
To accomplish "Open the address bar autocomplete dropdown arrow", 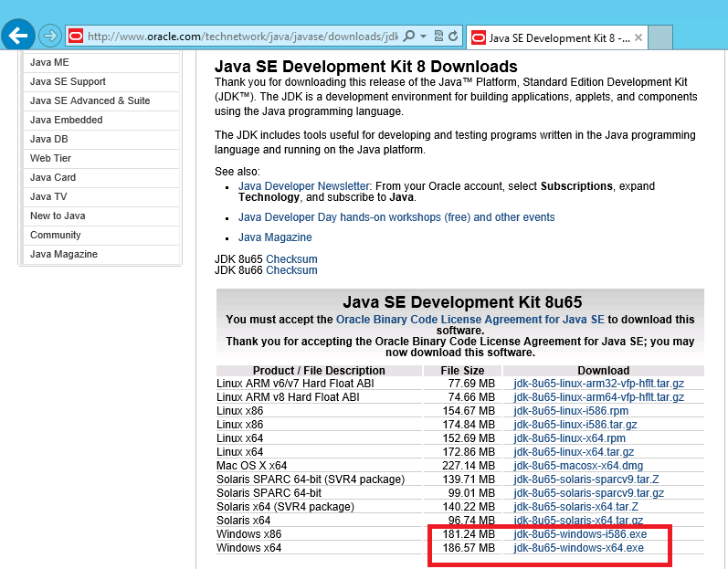I will pyautogui.click(x=423, y=36).
